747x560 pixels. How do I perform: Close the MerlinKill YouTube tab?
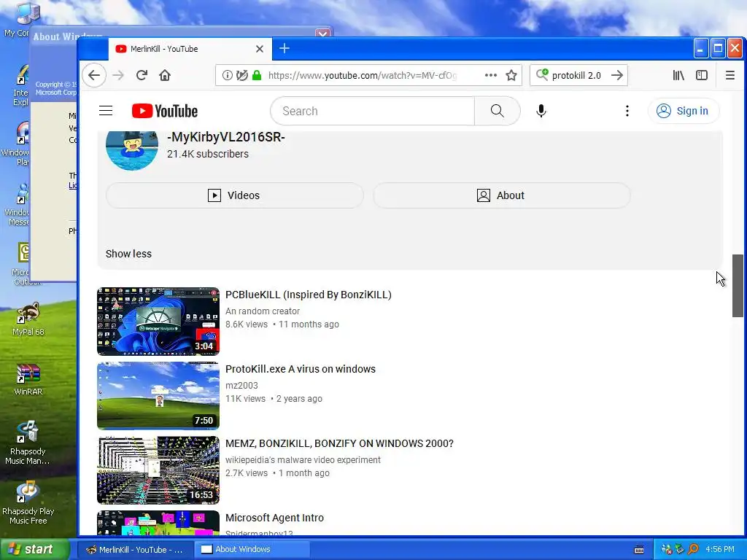coord(260,49)
